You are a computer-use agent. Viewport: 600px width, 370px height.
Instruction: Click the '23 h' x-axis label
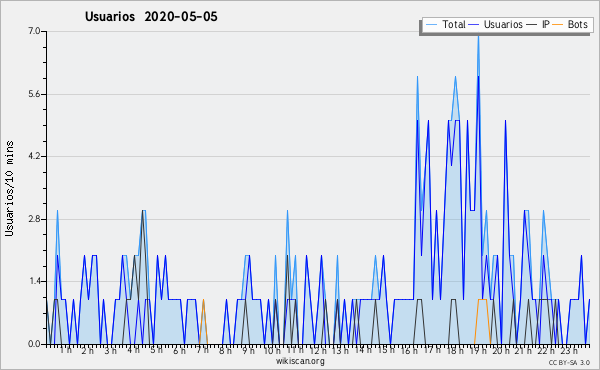569,351
